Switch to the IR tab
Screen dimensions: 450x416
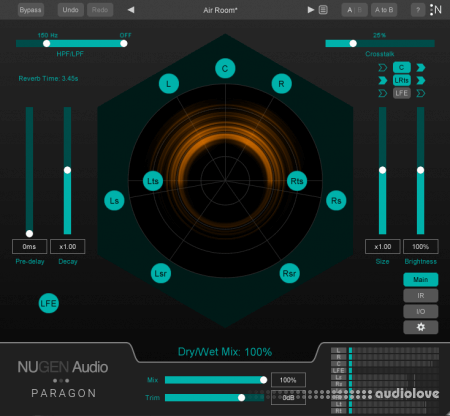[421, 295]
